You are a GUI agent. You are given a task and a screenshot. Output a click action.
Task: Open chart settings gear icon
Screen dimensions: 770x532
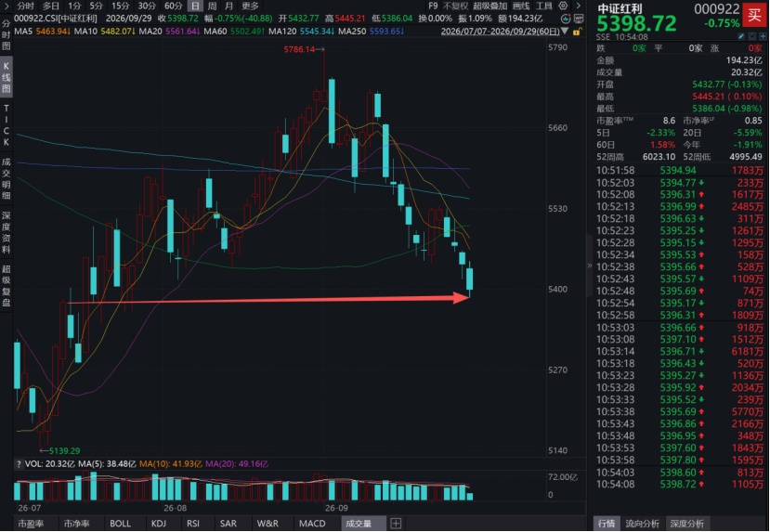click(563, 6)
